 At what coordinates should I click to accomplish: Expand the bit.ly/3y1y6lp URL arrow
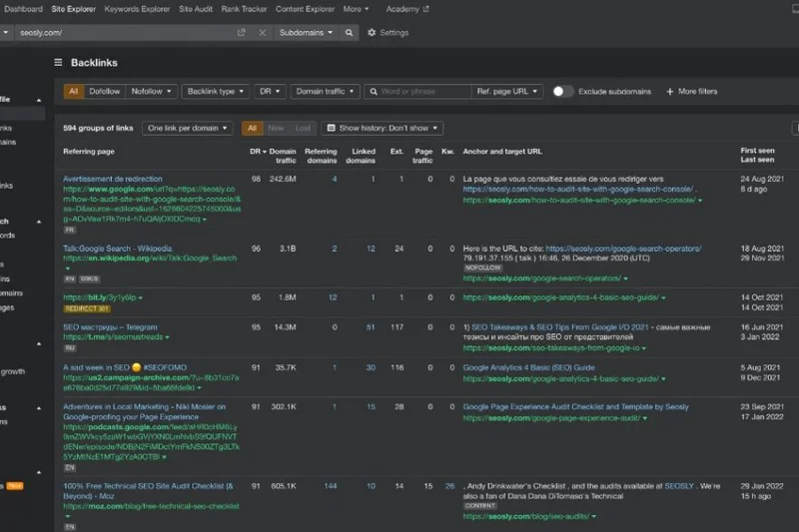(x=140, y=297)
